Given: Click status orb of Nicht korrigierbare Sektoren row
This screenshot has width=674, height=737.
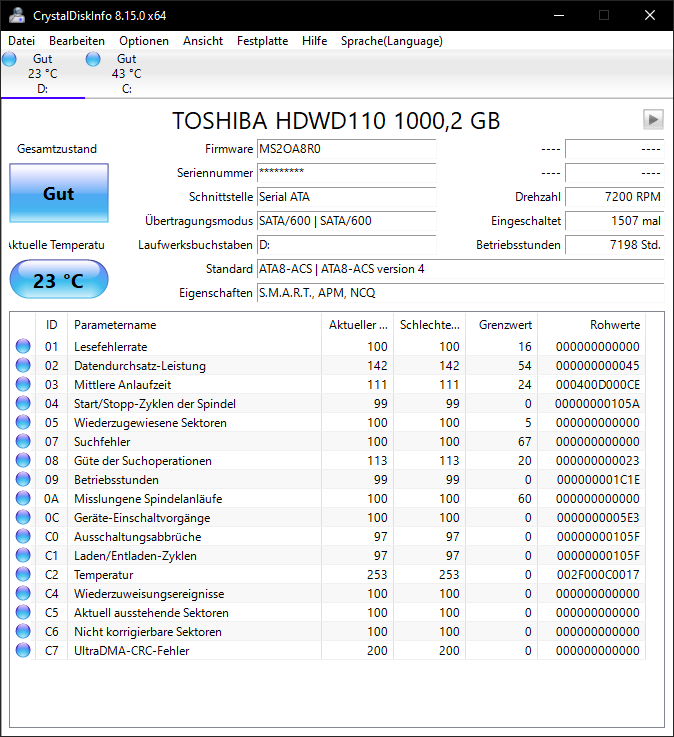Looking at the screenshot, I should tap(23, 631).
